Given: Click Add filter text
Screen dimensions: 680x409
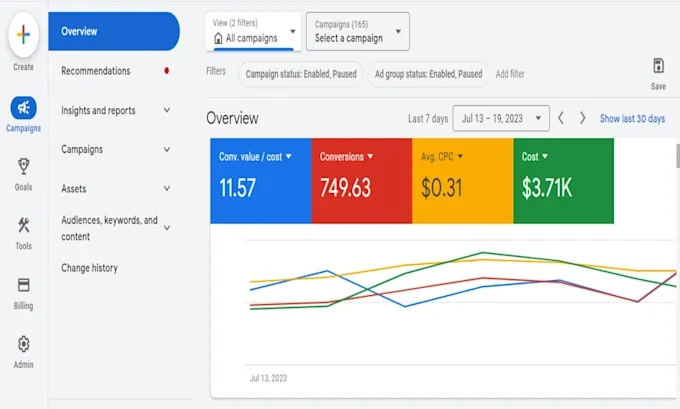Looking at the screenshot, I should pos(510,74).
